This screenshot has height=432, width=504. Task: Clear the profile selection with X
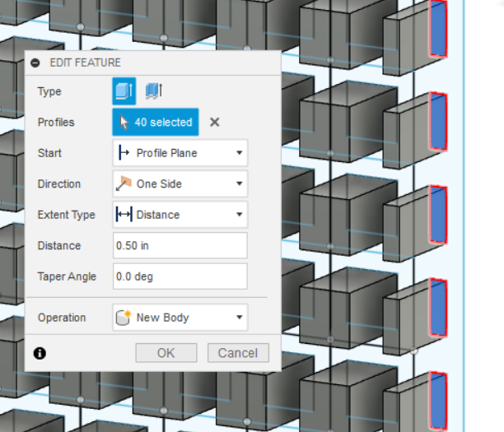click(215, 122)
